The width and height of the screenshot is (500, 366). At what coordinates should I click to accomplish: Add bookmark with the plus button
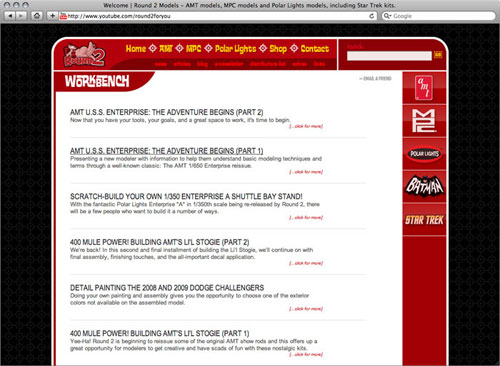52,16
